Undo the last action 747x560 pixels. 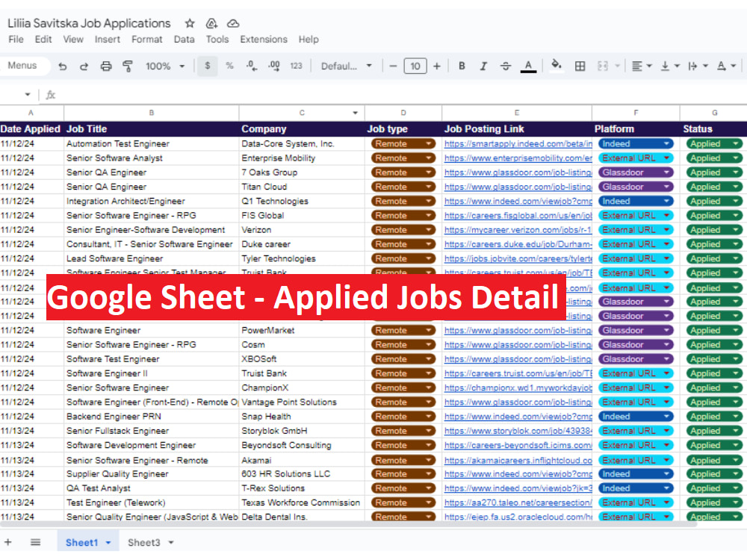pos(63,66)
